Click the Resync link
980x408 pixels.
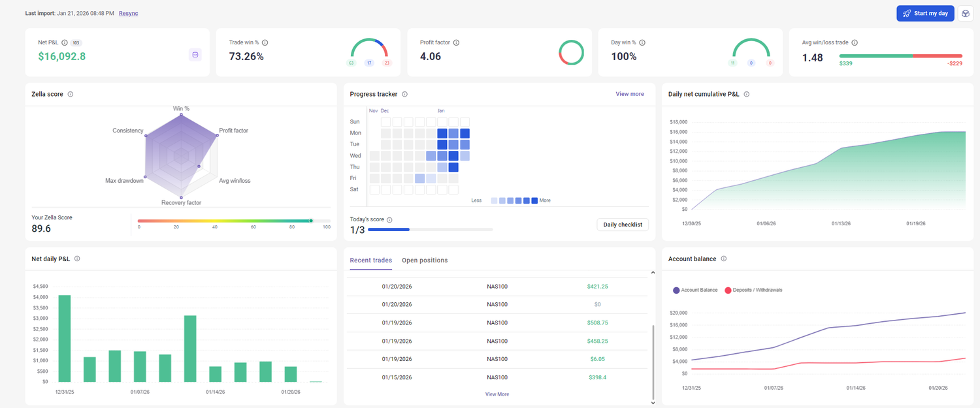[128, 13]
